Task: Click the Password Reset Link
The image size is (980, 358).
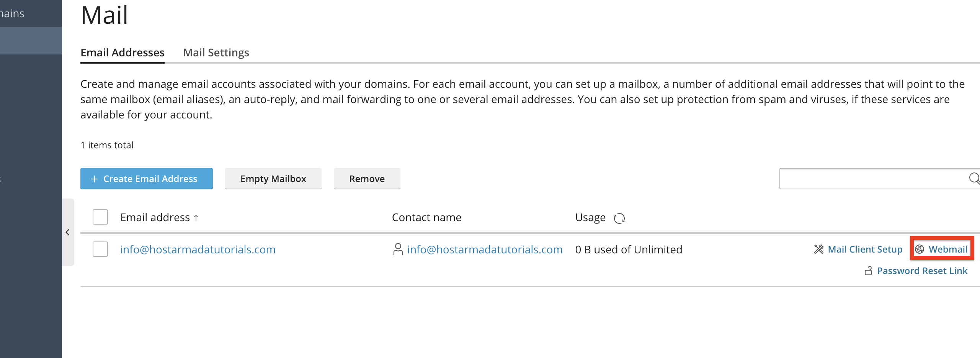Action: tap(922, 271)
